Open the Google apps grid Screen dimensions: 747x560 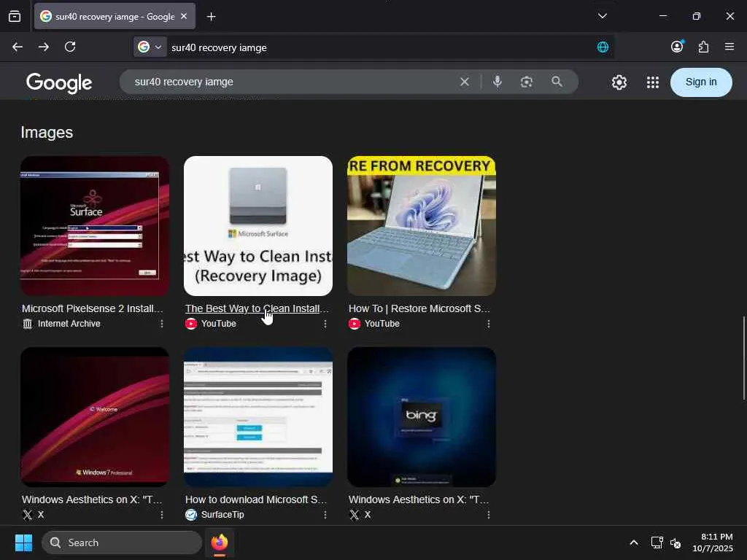pos(653,82)
